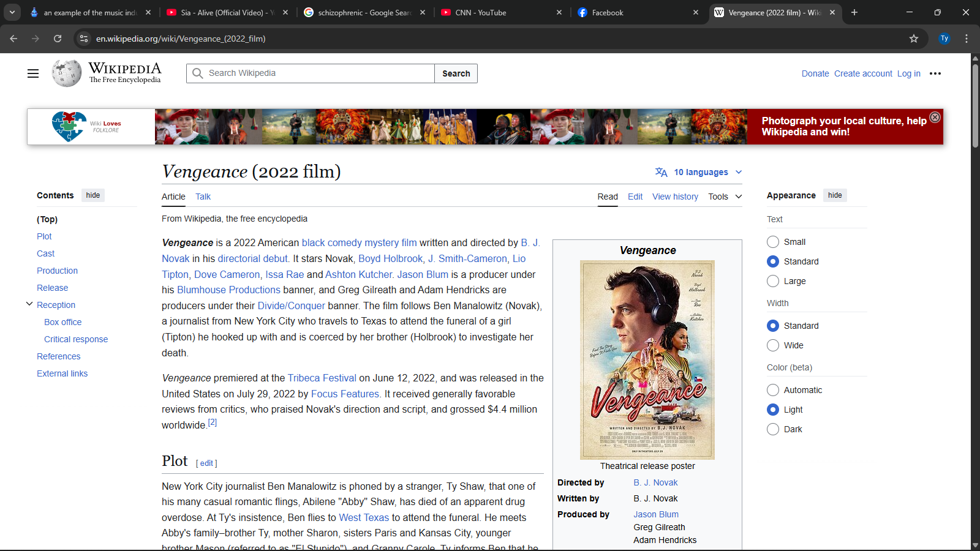Viewport: 980px width, 551px height.
Task: Click the scrollbar down arrow
Action: click(x=975, y=545)
